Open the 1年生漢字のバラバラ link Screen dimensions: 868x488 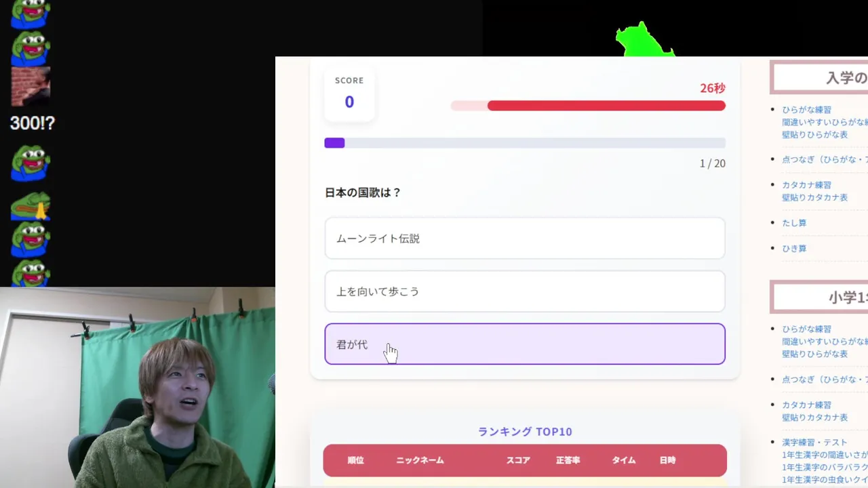825,467
